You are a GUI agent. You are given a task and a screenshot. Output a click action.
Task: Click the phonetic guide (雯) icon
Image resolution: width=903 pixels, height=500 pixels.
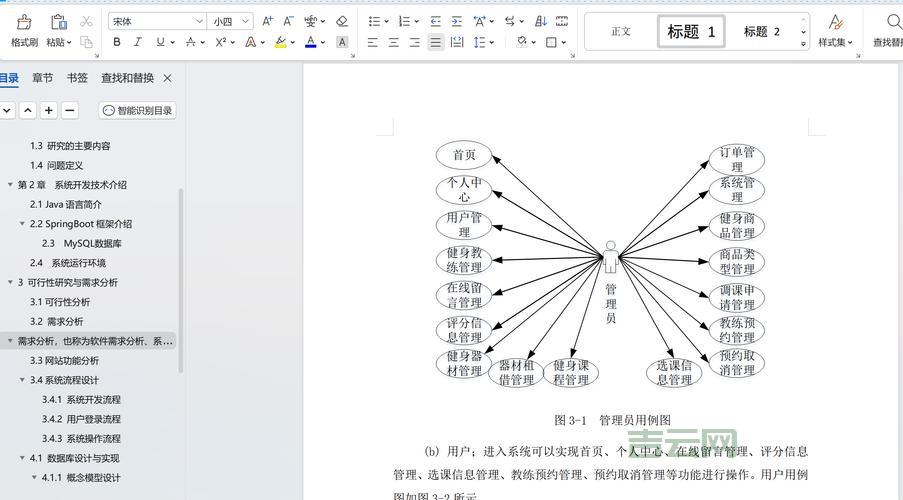310,21
